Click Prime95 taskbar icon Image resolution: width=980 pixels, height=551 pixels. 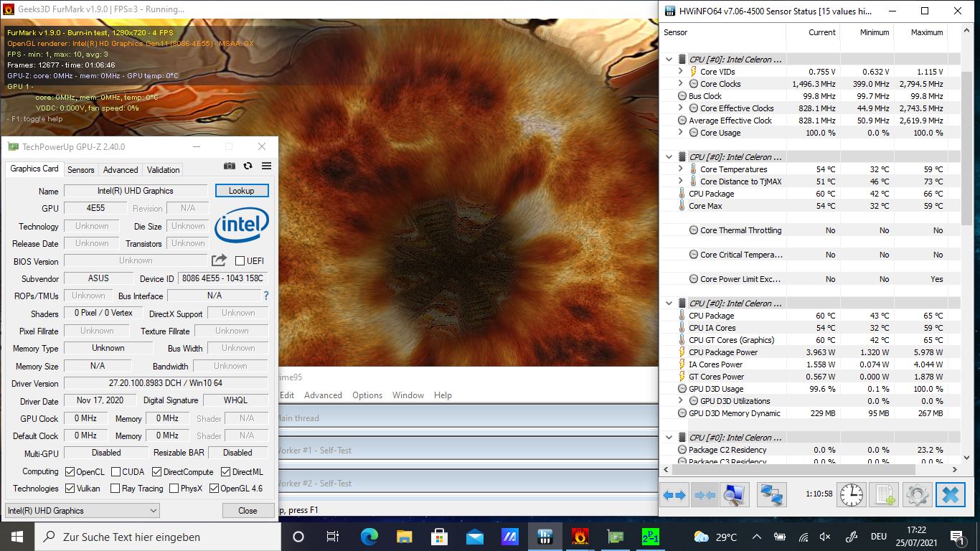click(x=650, y=537)
